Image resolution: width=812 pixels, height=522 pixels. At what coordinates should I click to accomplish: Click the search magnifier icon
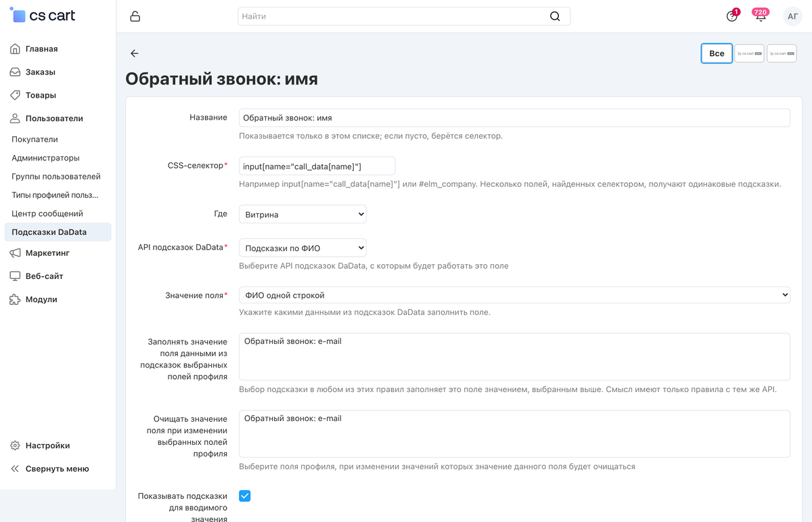pyautogui.click(x=555, y=16)
